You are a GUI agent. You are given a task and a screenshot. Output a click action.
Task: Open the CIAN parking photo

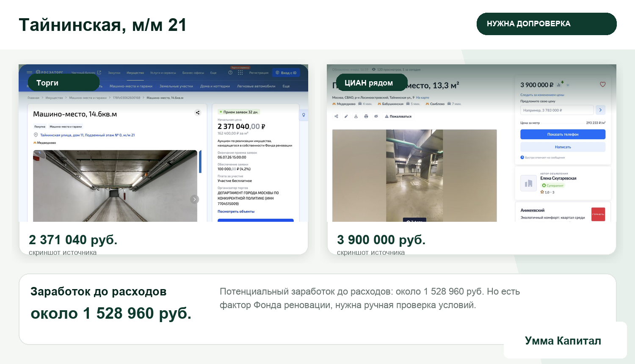[x=414, y=176]
